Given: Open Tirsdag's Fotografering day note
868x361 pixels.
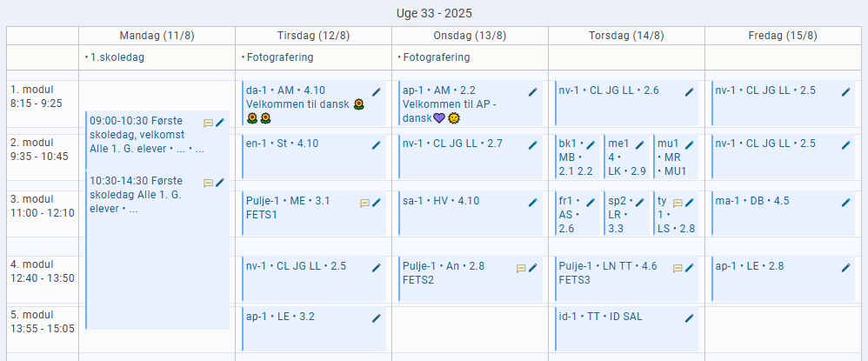Looking at the screenshot, I should (277, 57).
